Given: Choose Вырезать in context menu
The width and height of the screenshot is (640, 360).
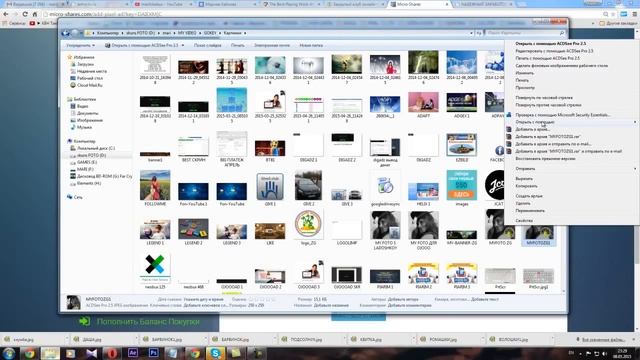Looking at the screenshot, I should [x=524, y=179].
